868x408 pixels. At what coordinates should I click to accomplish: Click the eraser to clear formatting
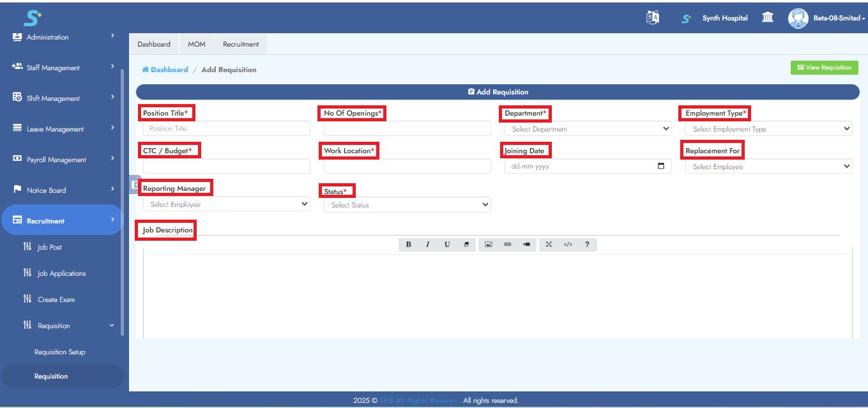click(467, 245)
